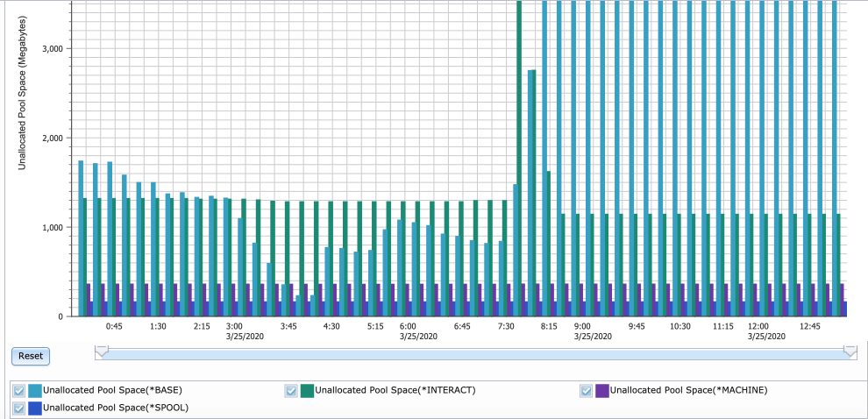This screenshot has width=868, height=419.
Task: Click the Reset button
Action: click(x=31, y=356)
